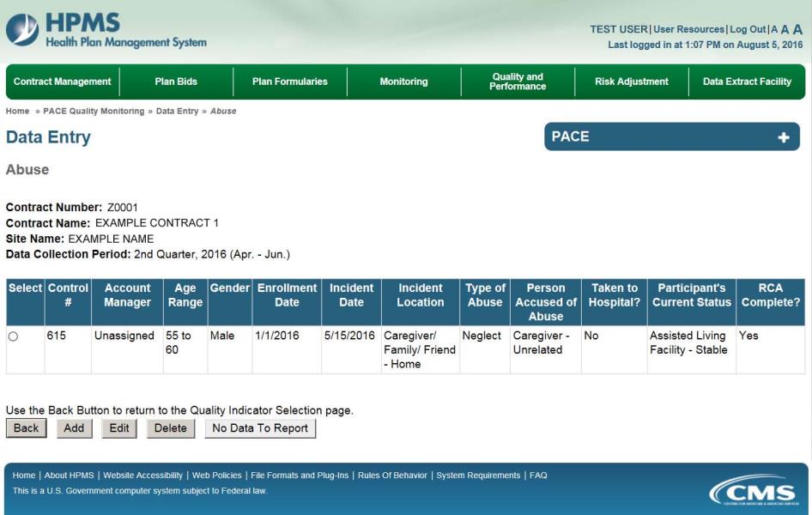This screenshot has height=515, width=812.
Task: Open Monitoring menu
Action: point(404,82)
